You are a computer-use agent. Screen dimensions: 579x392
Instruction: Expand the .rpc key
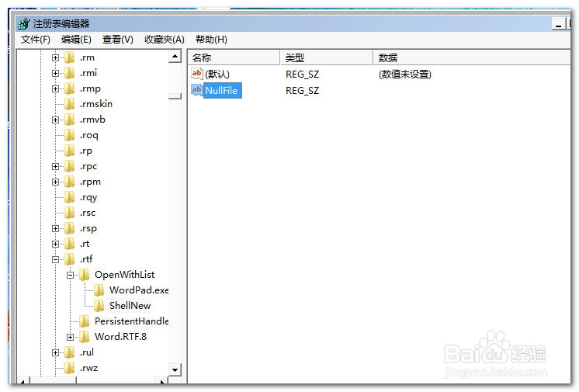click(55, 166)
